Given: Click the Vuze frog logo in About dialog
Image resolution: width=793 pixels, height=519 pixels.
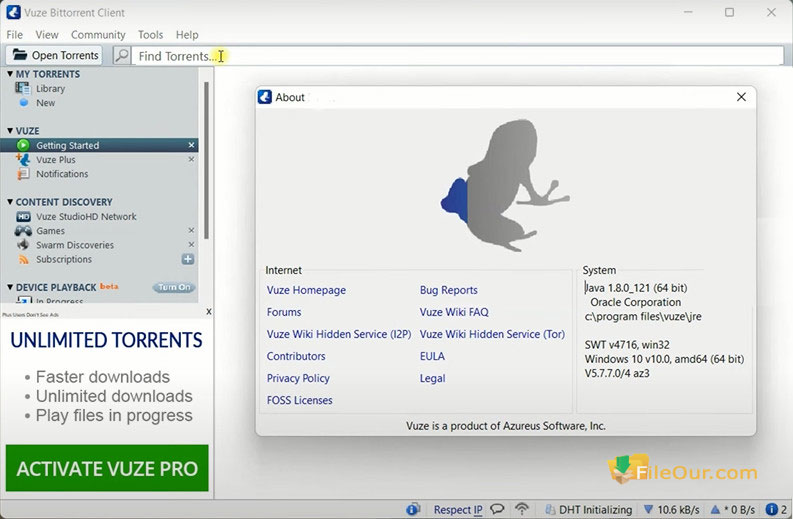Looking at the screenshot, I should point(505,185).
